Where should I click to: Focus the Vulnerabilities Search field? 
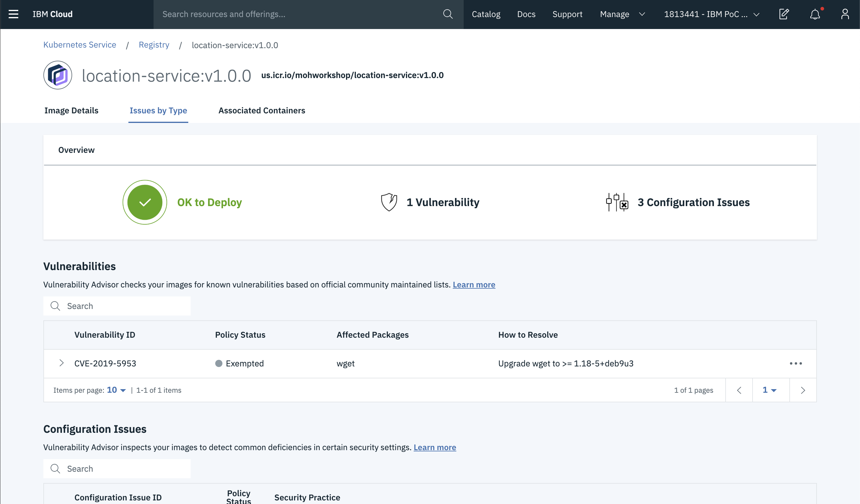click(x=117, y=306)
